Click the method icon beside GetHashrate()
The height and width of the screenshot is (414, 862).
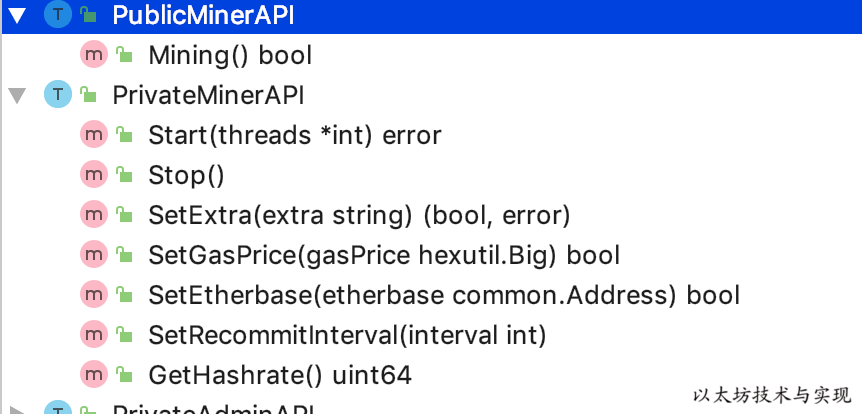coord(93,374)
